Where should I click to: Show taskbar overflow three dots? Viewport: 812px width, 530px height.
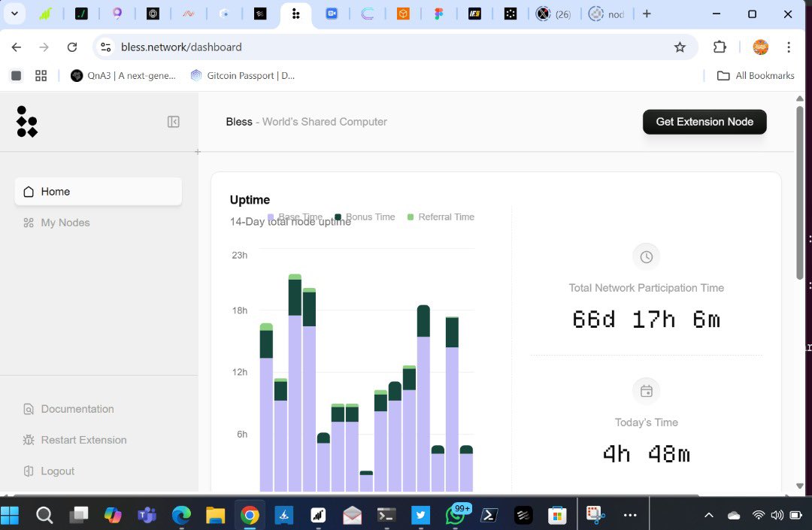pos(630,515)
